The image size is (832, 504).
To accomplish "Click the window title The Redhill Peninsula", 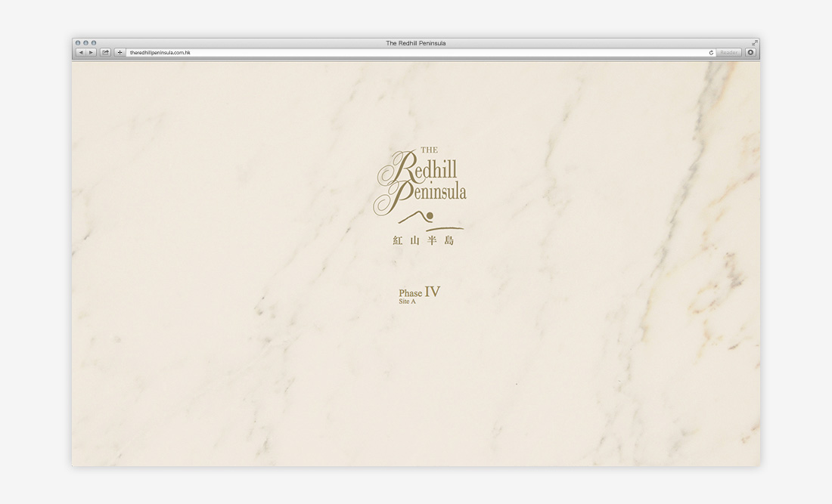I will pos(416,43).
